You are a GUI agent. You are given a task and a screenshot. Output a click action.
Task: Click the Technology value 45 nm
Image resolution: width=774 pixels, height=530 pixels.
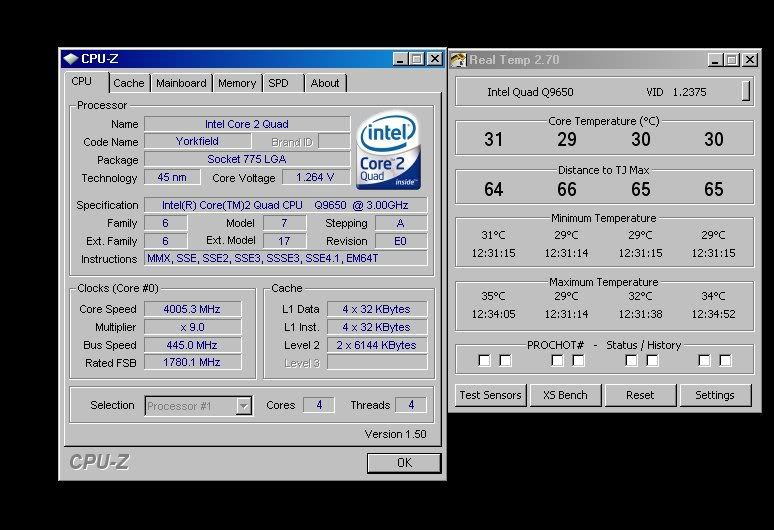tap(172, 177)
